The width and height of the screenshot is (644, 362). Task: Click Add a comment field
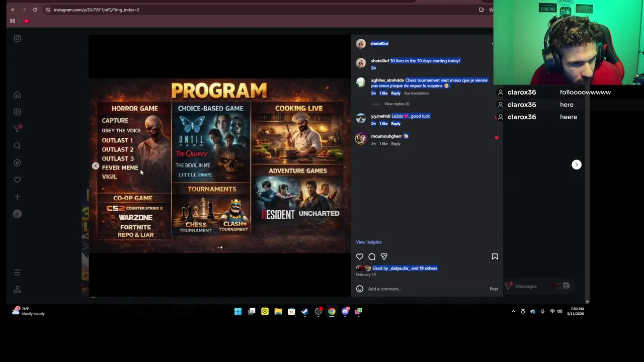click(x=427, y=289)
